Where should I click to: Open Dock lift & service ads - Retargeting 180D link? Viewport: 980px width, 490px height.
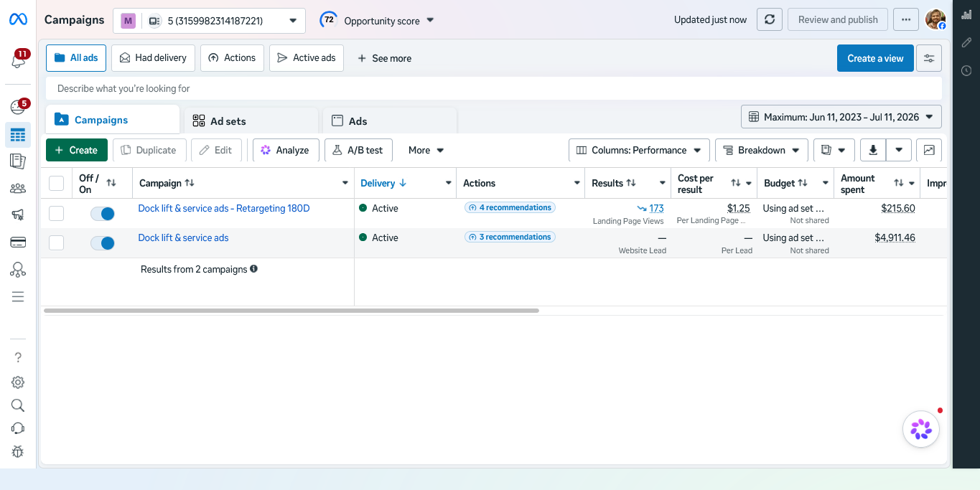pos(224,208)
